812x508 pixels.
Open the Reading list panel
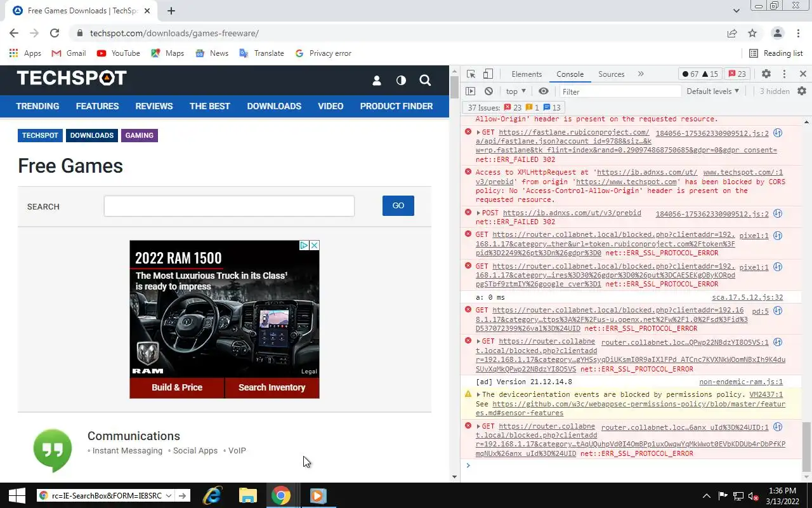point(776,53)
